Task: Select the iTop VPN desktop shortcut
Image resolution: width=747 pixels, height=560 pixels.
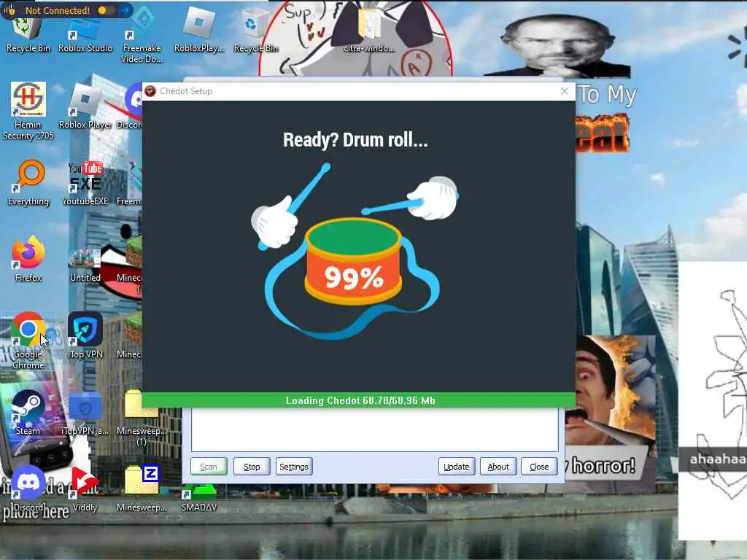Action: [85, 335]
